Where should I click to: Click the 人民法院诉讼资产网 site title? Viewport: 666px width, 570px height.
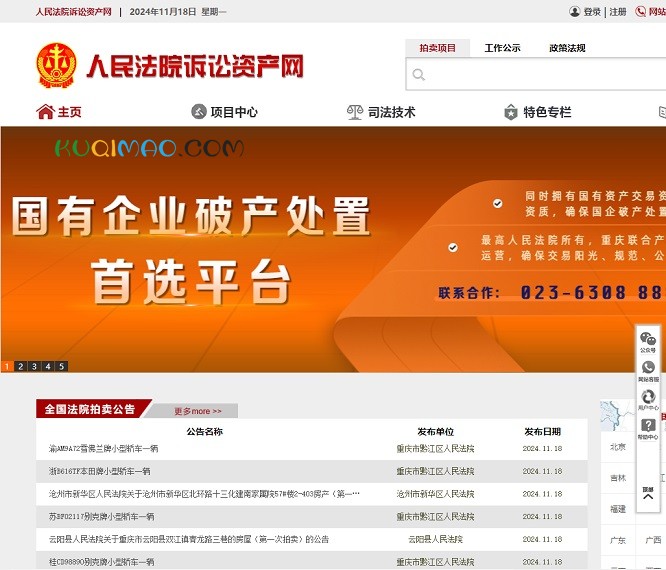pyautogui.click(x=195, y=66)
